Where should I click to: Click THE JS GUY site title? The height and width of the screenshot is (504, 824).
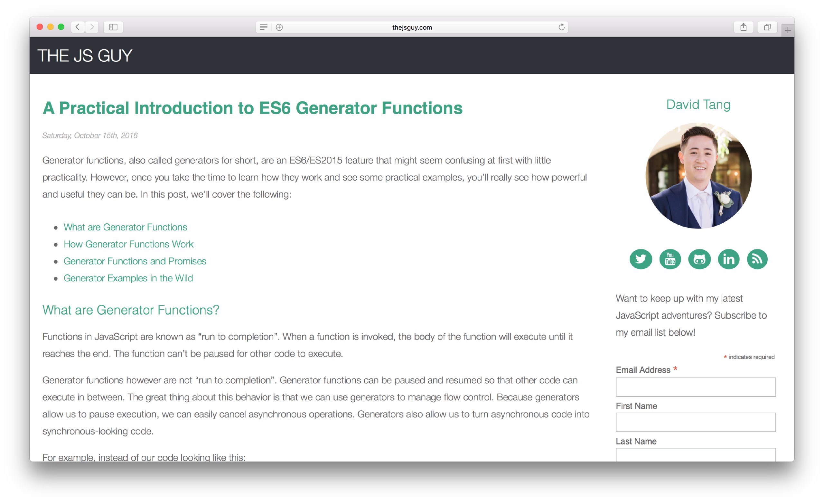[x=85, y=55]
